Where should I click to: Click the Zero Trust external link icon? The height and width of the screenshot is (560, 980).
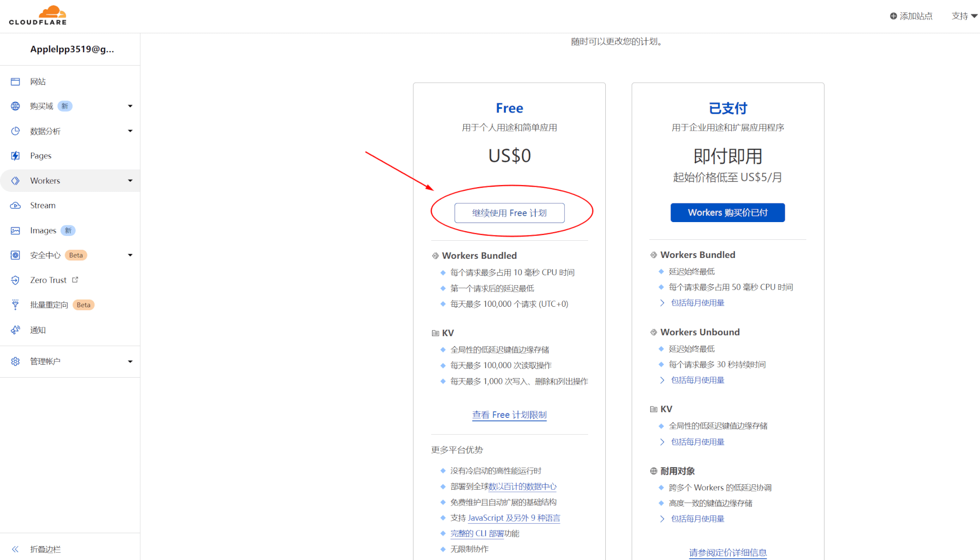75,280
